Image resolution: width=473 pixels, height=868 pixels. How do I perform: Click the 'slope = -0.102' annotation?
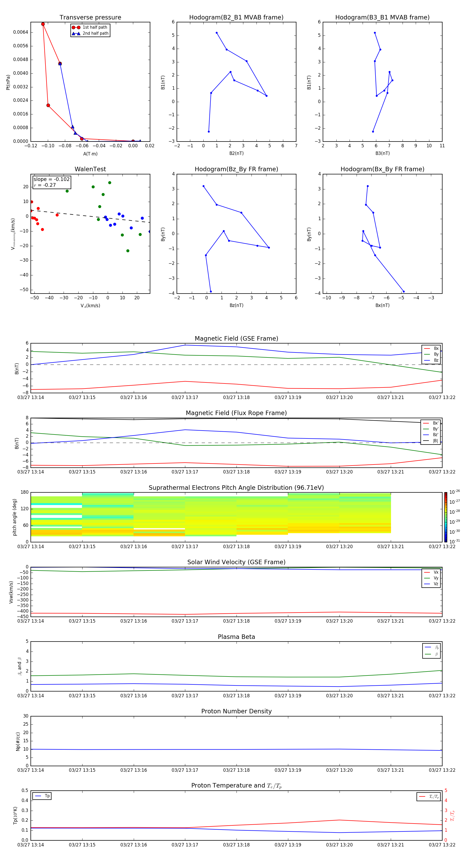pos(52,179)
